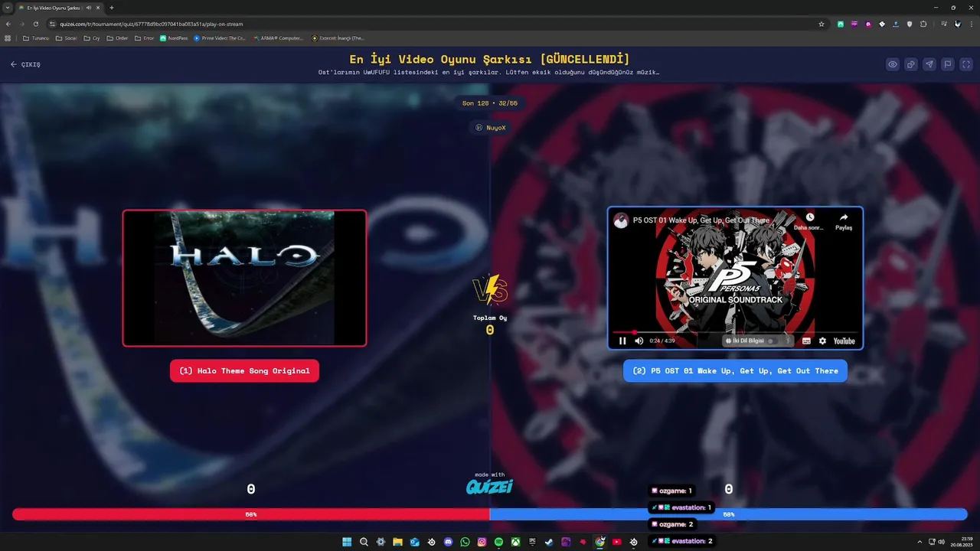Open the YouTube app in the taskbar

tap(616, 542)
